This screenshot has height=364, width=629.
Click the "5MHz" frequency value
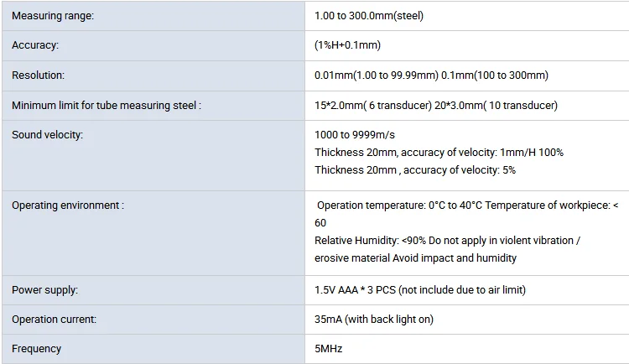pos(329,349)
